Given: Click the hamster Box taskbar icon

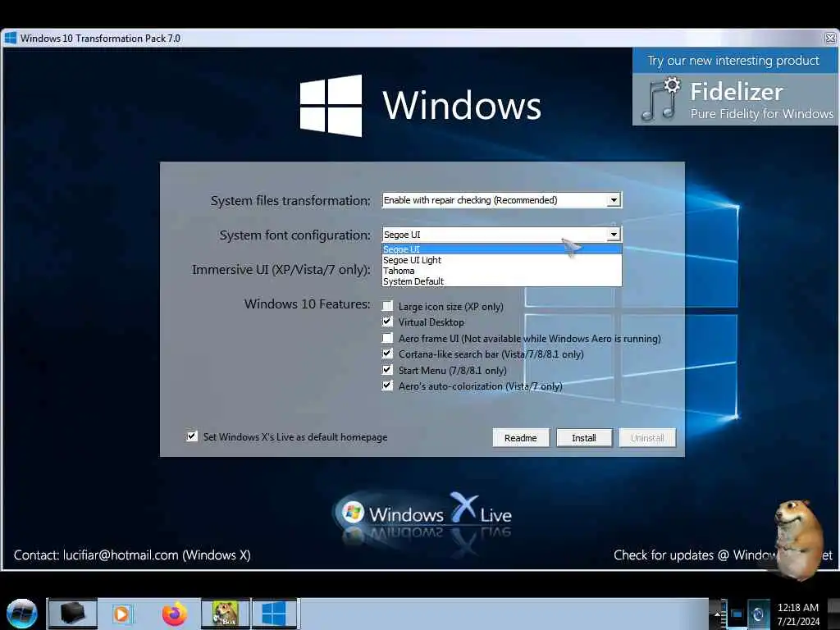Looking at the screenshot, I should pos(226,614).
